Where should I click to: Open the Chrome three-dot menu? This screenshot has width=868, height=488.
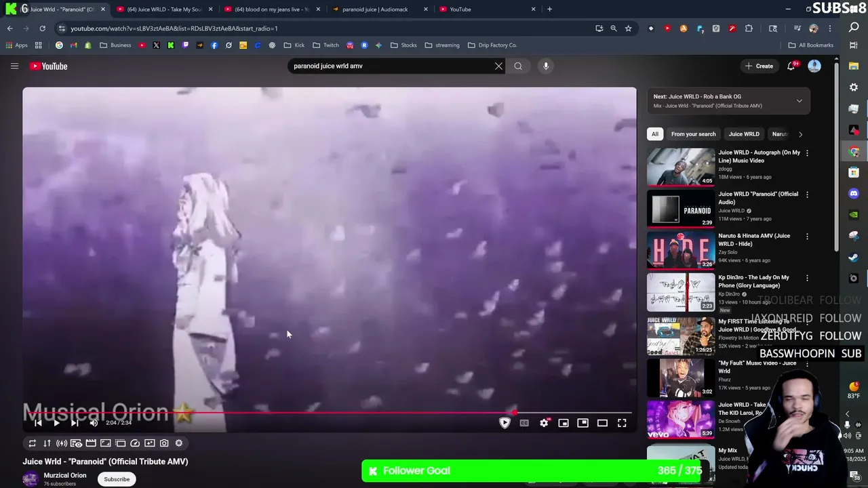830,28
